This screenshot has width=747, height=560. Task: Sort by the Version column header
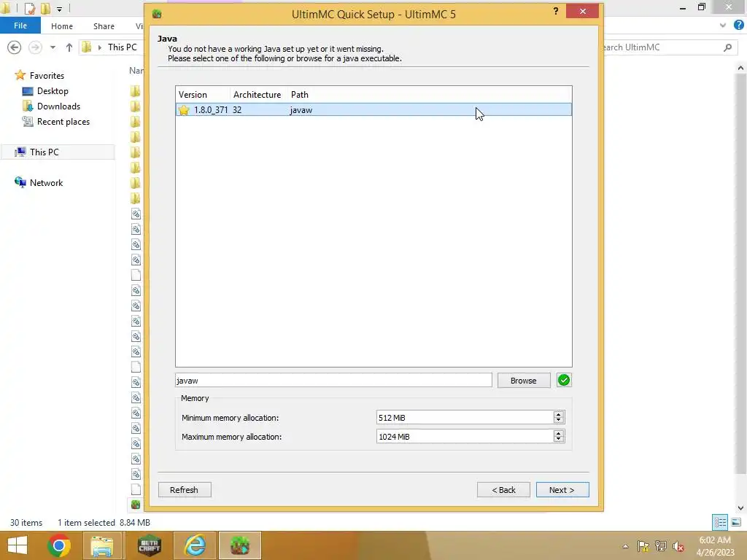click(203, 95)
